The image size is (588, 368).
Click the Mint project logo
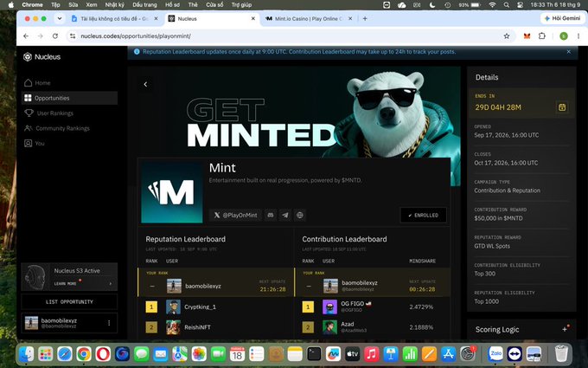tap(172, 192)
